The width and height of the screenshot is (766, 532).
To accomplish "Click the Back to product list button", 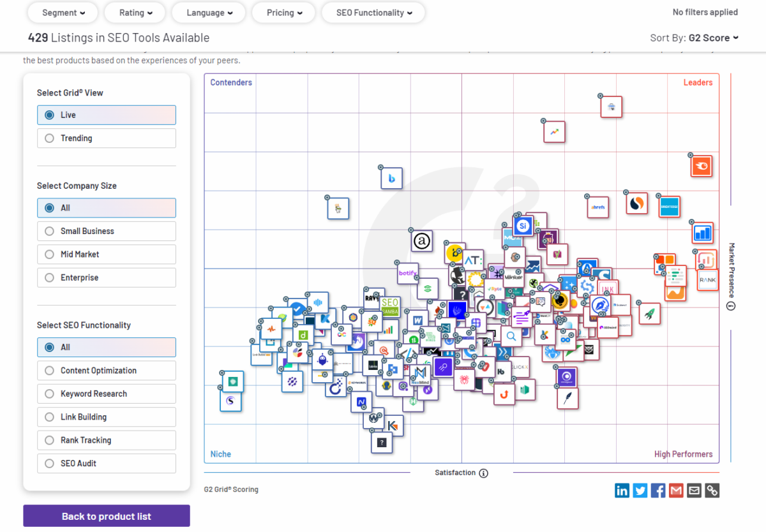I will [107, 516].
